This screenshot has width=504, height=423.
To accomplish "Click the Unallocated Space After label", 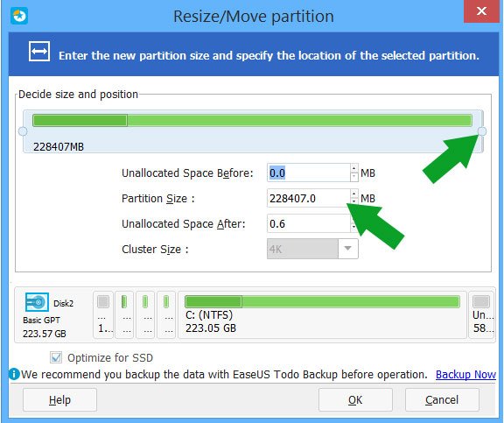I will coord(184,224).
